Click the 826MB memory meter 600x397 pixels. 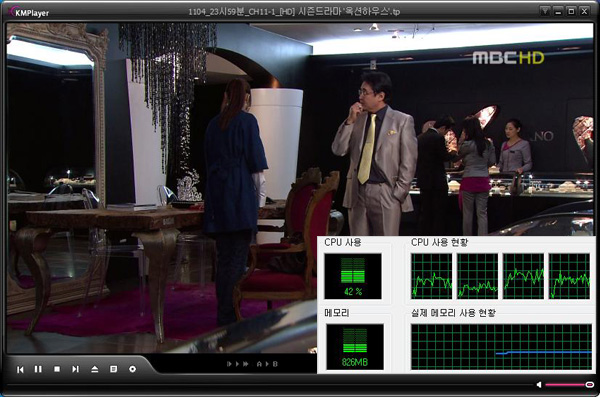click(x=354, y=347)
